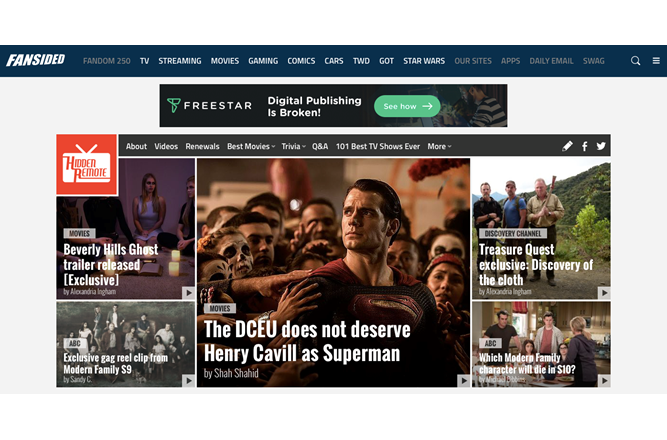Open Hidden Remote's Twitter icon
This screenshot has width=667, height=440.
point(601,146)
